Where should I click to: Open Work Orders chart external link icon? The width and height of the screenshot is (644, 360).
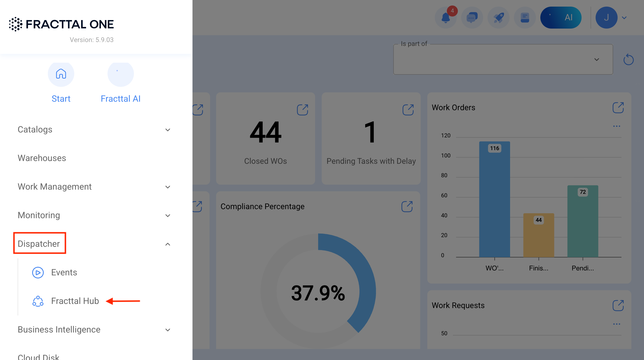coord(618,107)
